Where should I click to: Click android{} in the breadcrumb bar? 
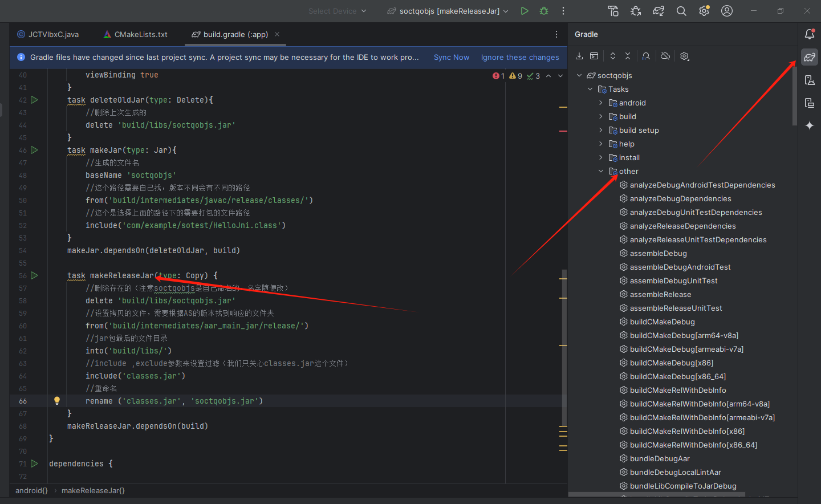pyautogui.click(x=31, y=490)
